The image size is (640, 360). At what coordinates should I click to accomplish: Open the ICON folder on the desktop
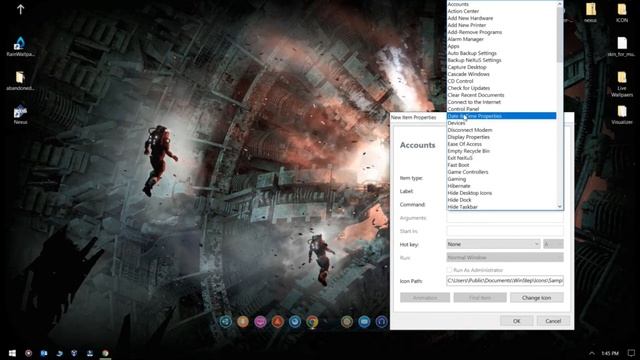622,13
